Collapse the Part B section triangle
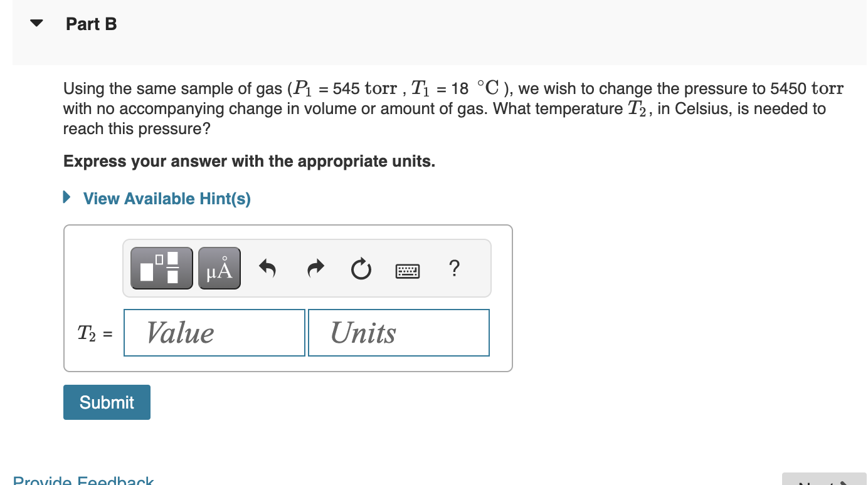 (x=36, y=23)
